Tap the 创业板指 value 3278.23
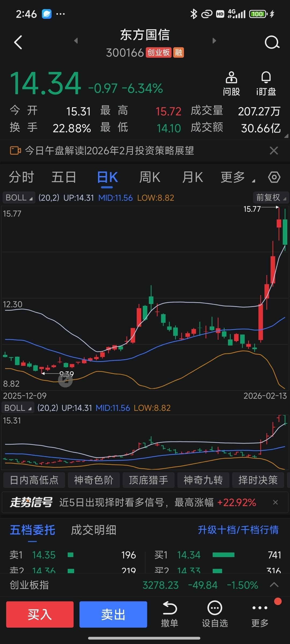This screenshot has width=290, height=644. [161, 585]
